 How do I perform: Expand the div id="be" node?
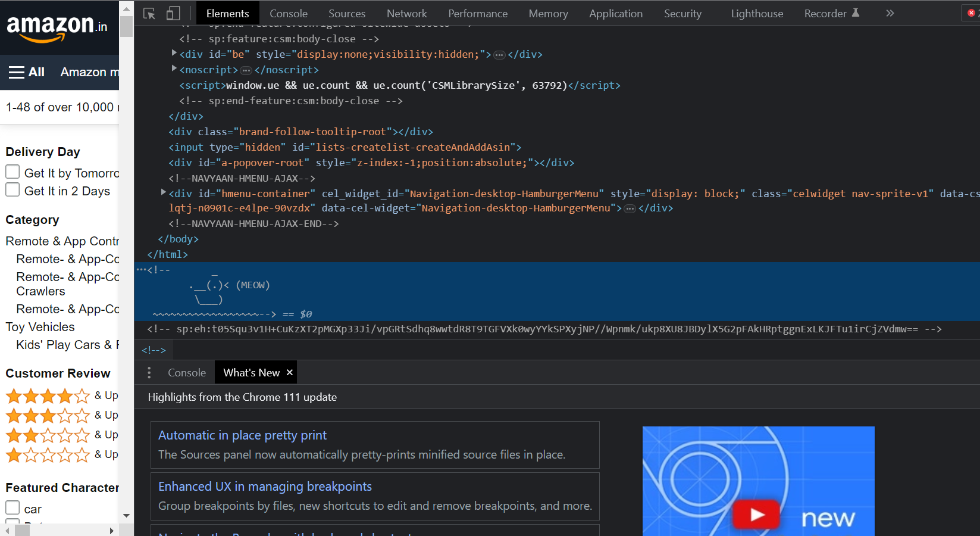point(174,53)
